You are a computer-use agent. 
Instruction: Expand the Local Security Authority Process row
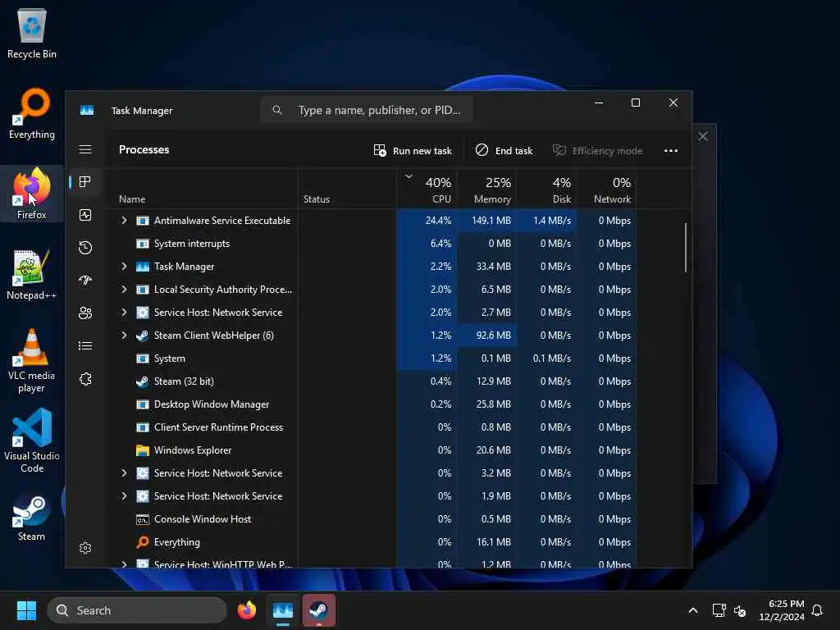[x=125, y=290]
